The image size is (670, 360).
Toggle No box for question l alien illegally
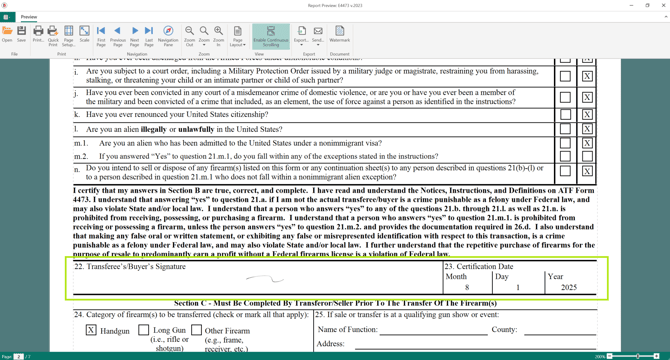coord(587,129)
